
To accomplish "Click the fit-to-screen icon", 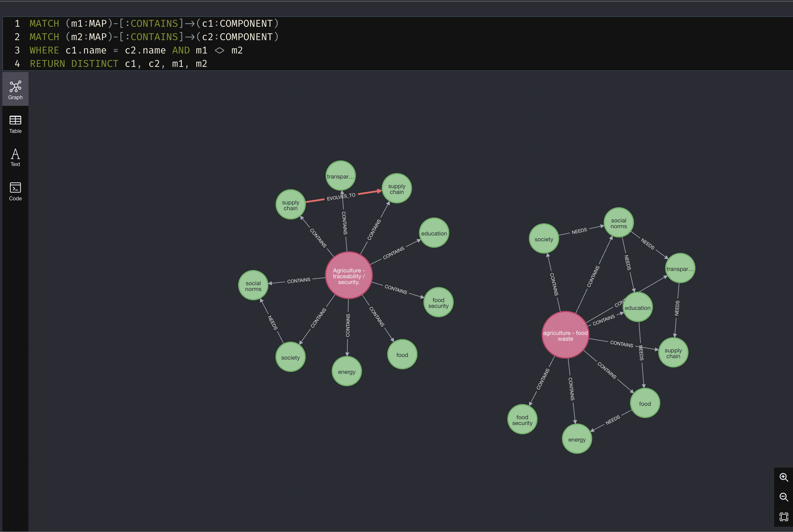I will (x=782, y=515).
